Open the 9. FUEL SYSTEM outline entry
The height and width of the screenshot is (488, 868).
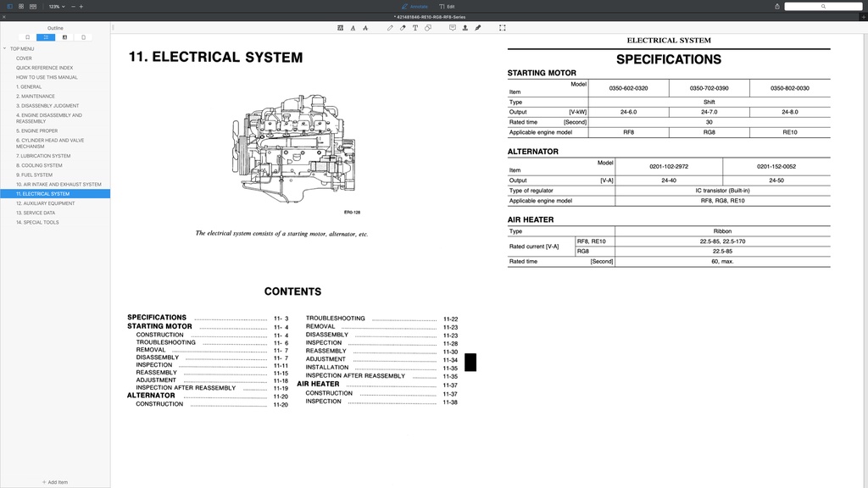click(34, 175)
